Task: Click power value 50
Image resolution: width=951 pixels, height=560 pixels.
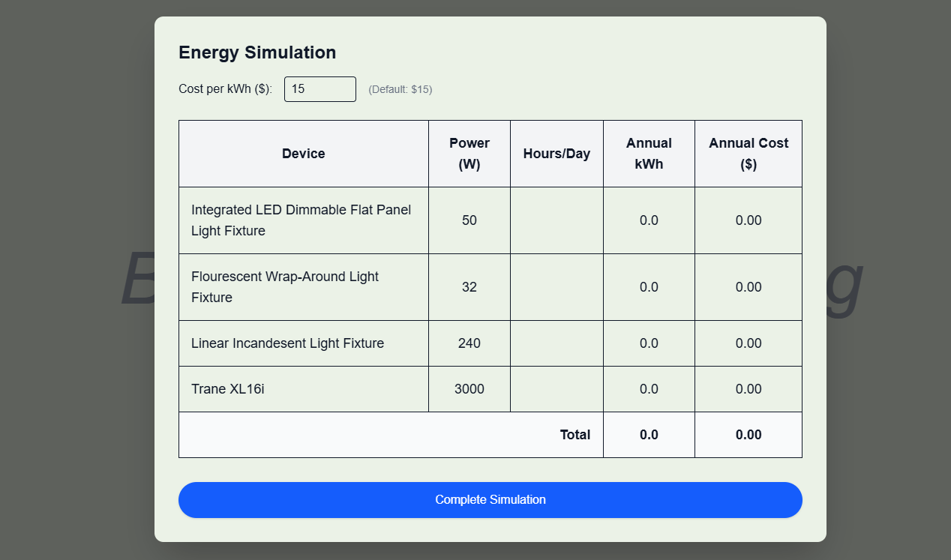Action: point(469,220)
